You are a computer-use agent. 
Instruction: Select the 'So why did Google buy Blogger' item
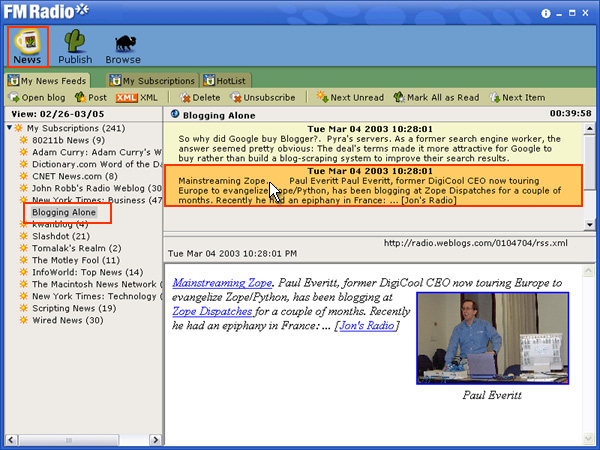pyautogui.click(x=373, y=144)
